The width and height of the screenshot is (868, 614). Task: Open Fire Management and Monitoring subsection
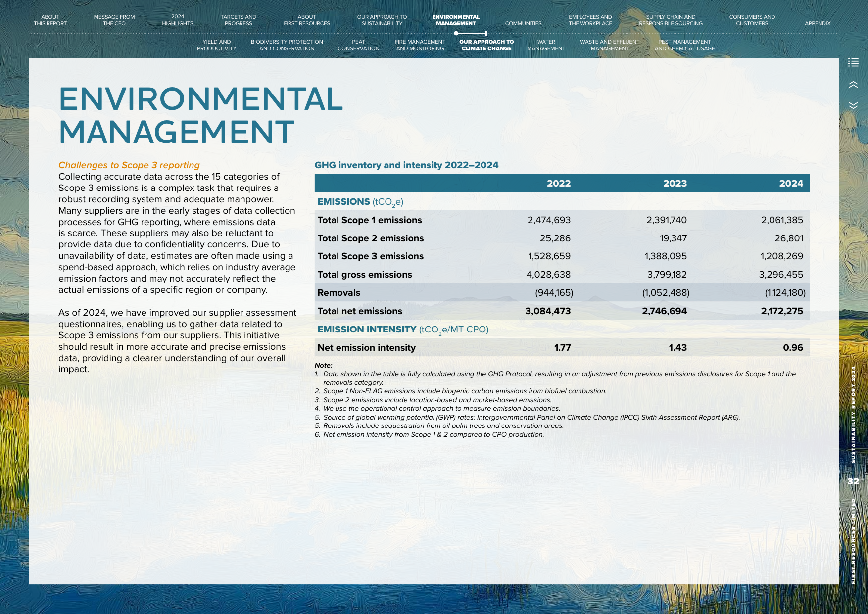point(420,45)
